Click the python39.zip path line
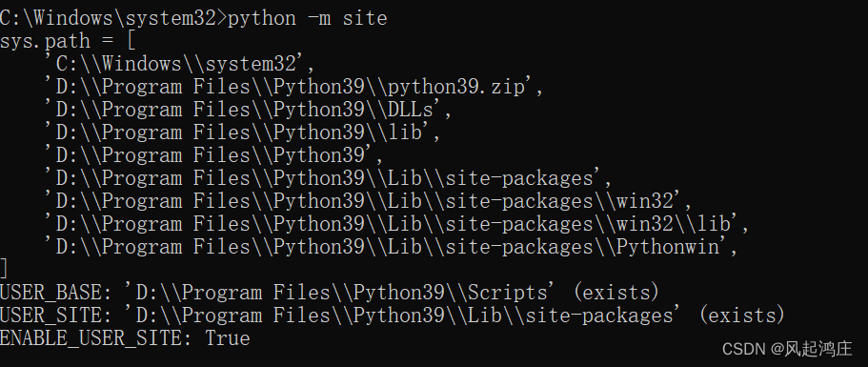The height and width of the screenshot is (367, 868). 294,87
